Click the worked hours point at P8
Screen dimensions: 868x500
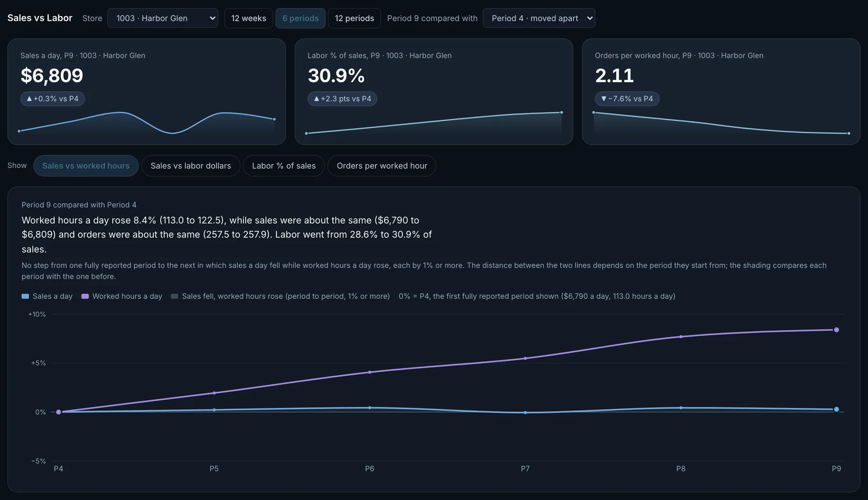(x=681, y=337)
